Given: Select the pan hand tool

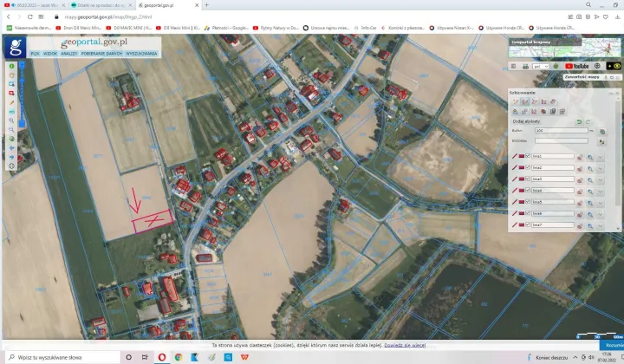Looking at the screenshot, I should coord(11,75).
